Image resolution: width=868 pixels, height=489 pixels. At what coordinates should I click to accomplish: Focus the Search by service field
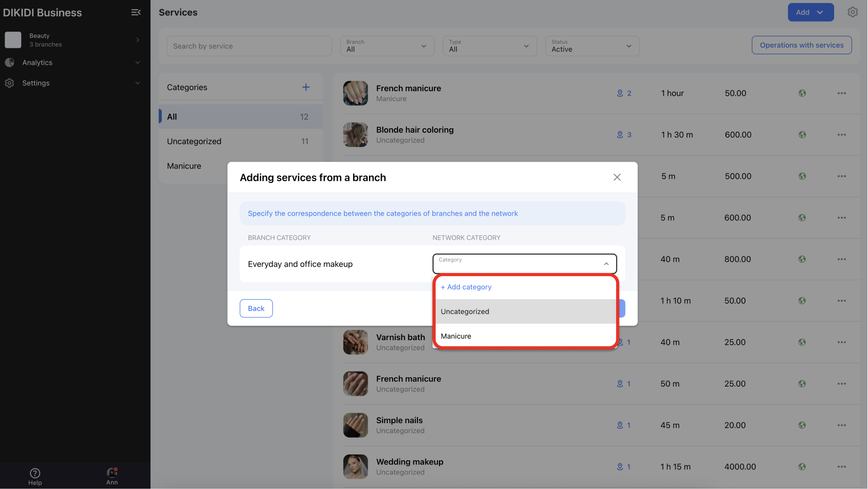point(249,46)
